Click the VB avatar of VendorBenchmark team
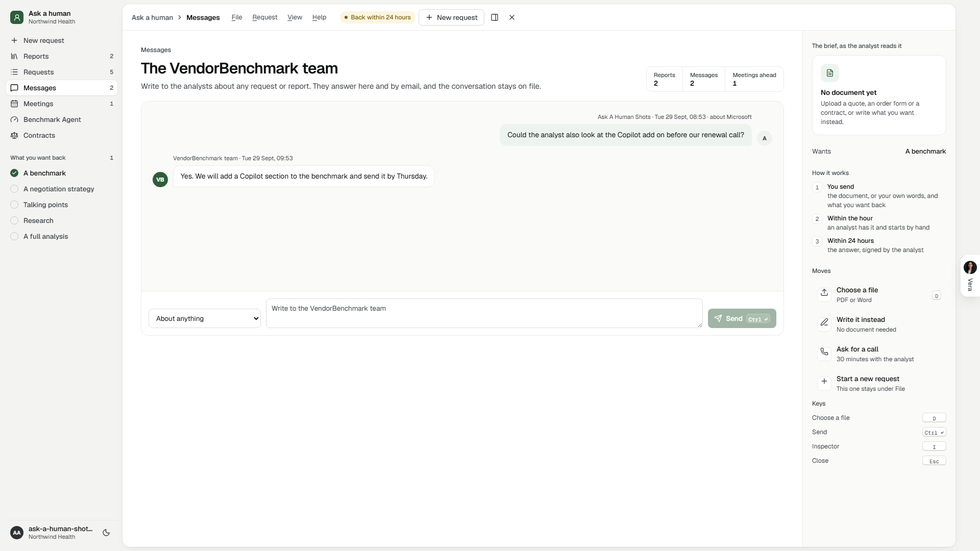The width and height of the screenshot is (980, 551). 160,180
